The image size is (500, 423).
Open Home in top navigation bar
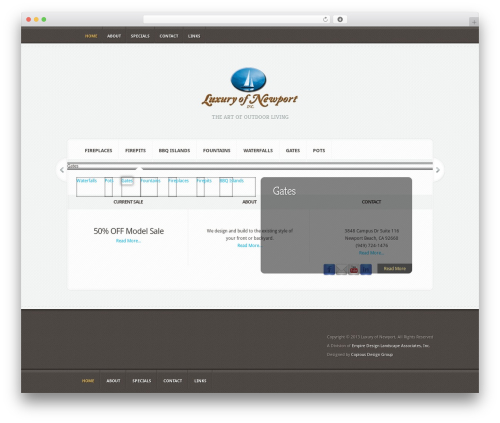click(x=91, y=36)
